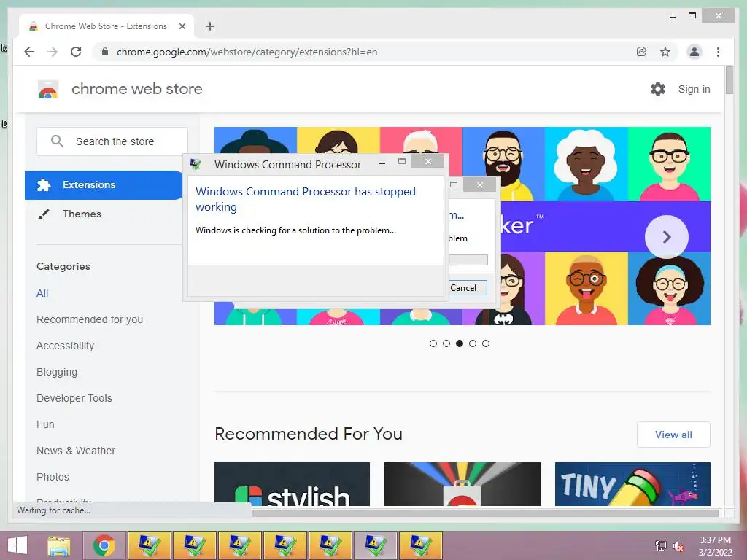This screenshot has height=560, width=747.
Task: Open the Chrome profile avatar menu
Action: tap(694, 52)
